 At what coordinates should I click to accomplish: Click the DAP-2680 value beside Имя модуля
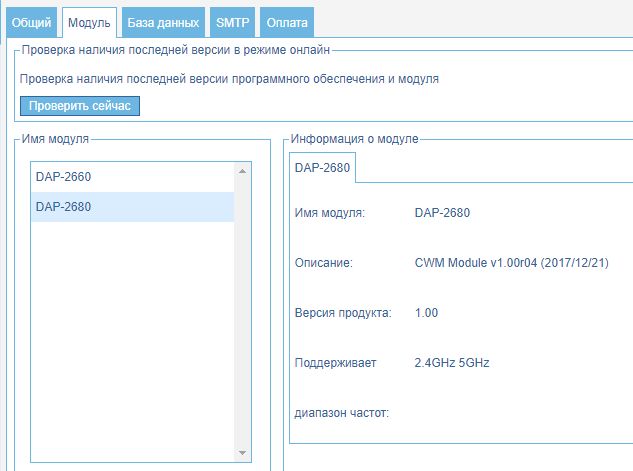point(442,213)
